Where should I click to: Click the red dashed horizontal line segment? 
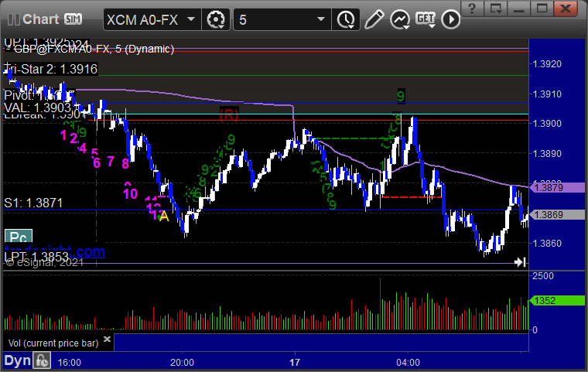(x=411, y=197)
